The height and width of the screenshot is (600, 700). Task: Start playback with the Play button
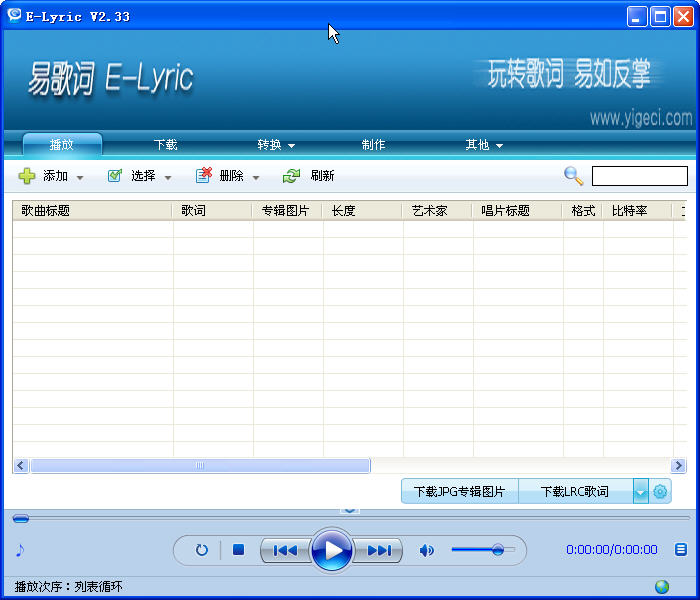click(x=332, y=550)
